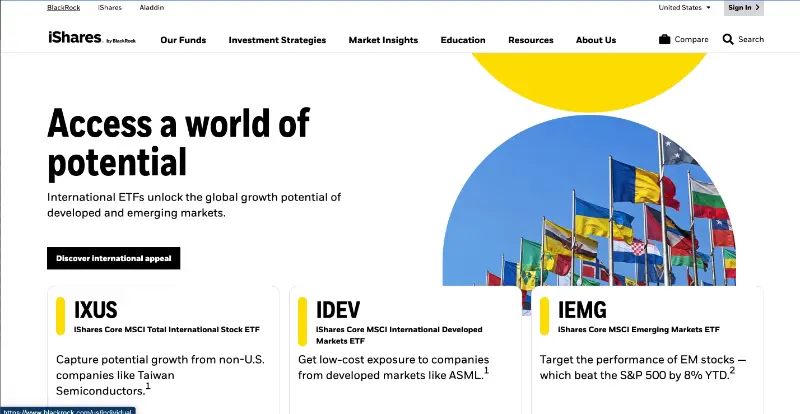Click the Sign In button

tap(743, 8)
